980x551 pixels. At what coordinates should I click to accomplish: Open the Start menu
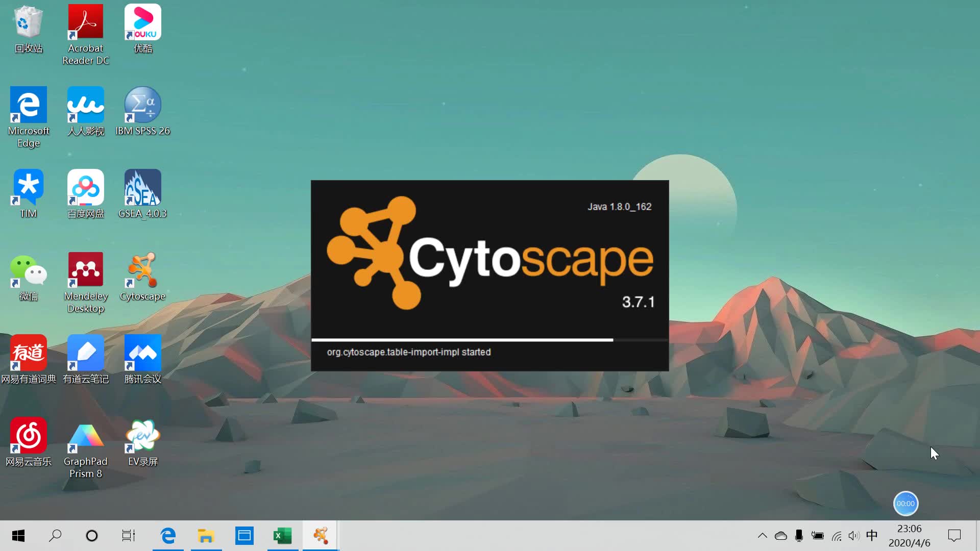coord(18,536)
